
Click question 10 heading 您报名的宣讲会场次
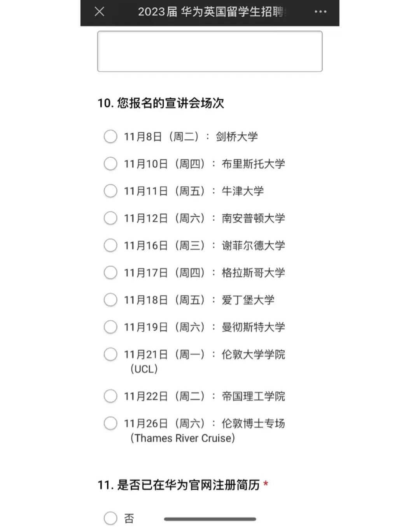pos(161,103)
